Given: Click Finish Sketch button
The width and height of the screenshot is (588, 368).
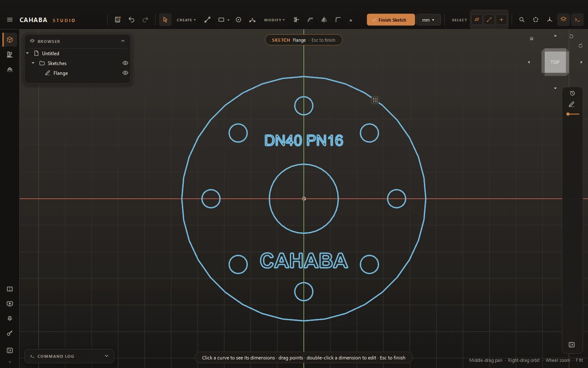Looking at the screenshot, I should 391,20.
